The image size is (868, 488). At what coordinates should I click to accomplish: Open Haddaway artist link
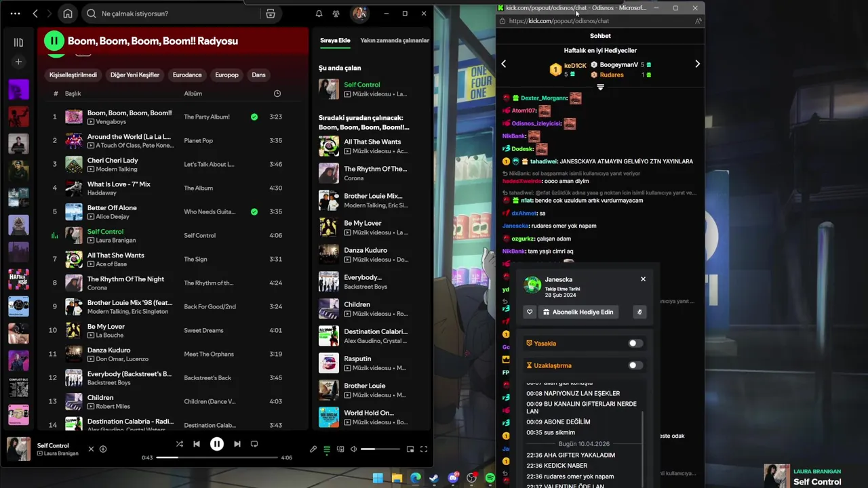tap(102, 193)
